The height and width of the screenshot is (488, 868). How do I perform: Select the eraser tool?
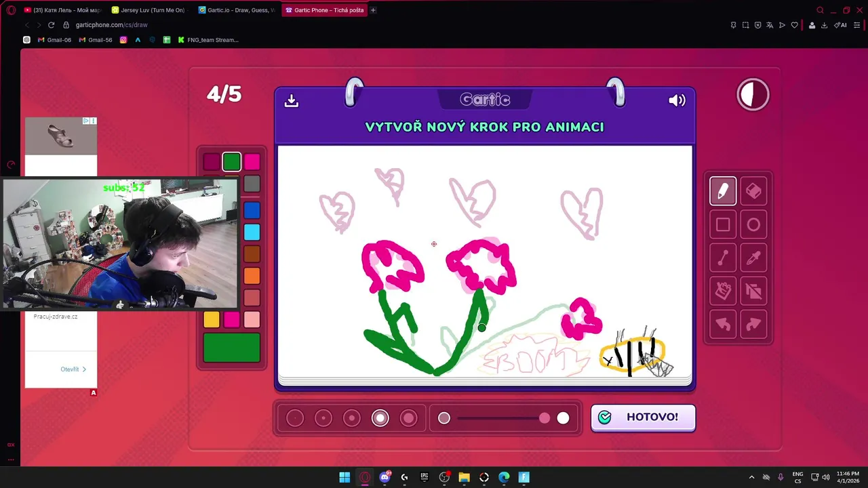753,191
